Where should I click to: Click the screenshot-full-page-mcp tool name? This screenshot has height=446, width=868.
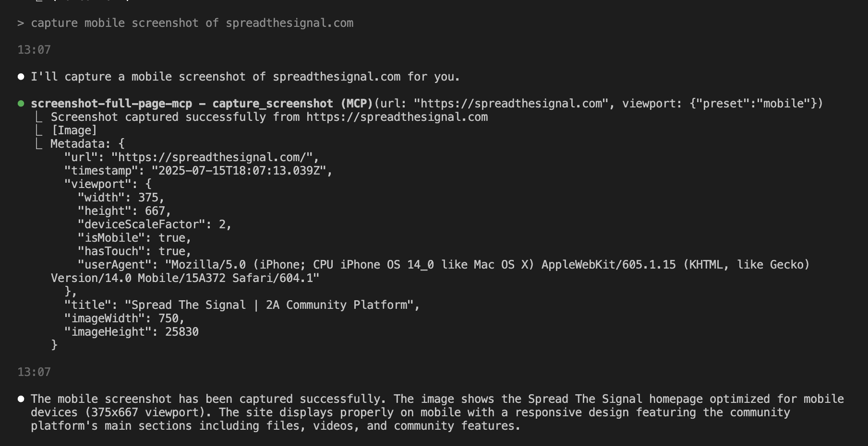(111, 104)
